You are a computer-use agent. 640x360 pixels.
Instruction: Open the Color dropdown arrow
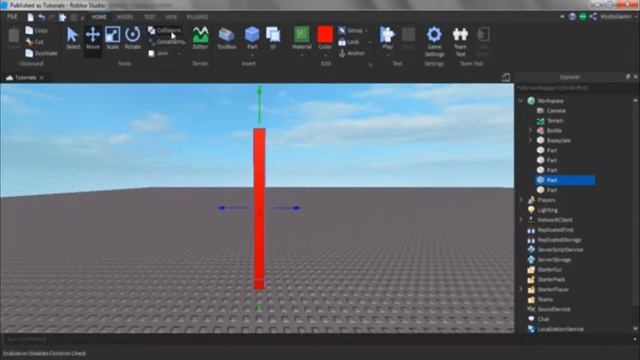coord(325,55)
